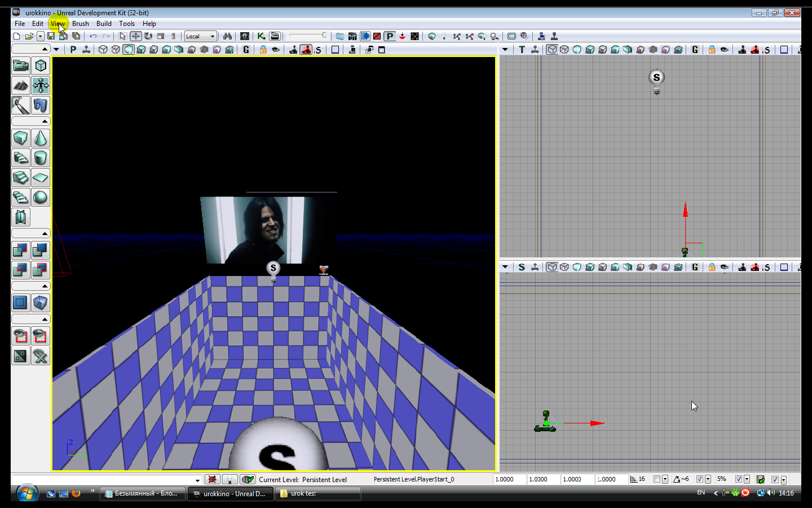
Task: Toggle the rotation grid snap checkbox
Action: pyautogui.click(x=700, y=479)
